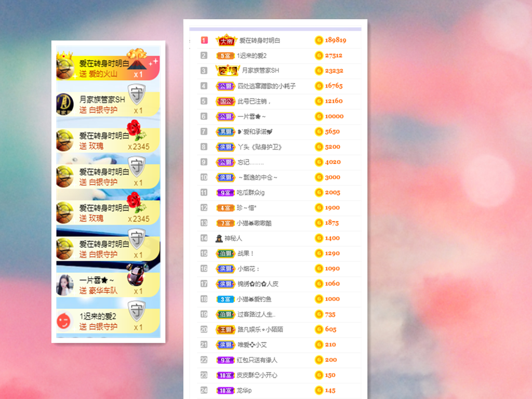The height and width of the screenshot is (399, 532).
Task: Click the gold coin next to 10000
Action: (319, 116)
